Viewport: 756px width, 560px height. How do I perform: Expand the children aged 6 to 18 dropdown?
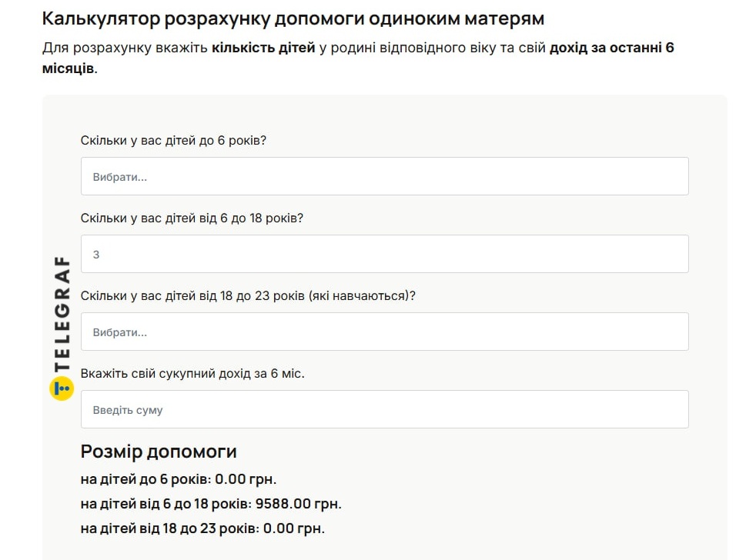(x=384, y=255)
